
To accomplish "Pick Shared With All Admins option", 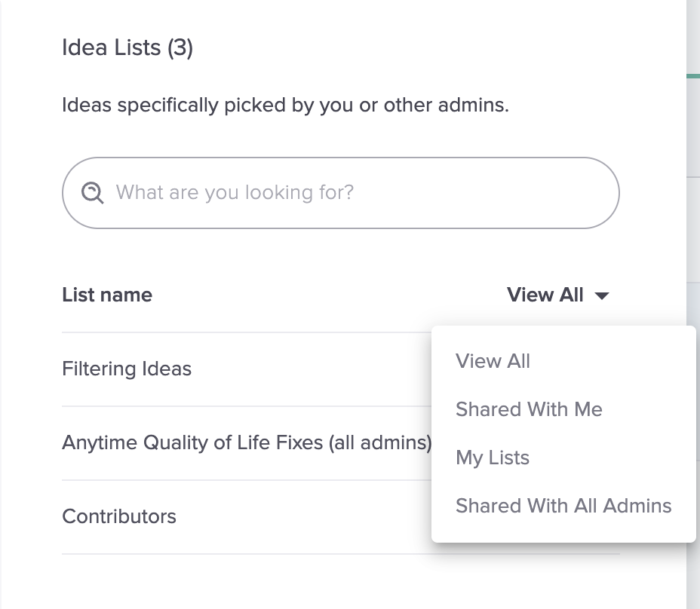I will 563,506.
